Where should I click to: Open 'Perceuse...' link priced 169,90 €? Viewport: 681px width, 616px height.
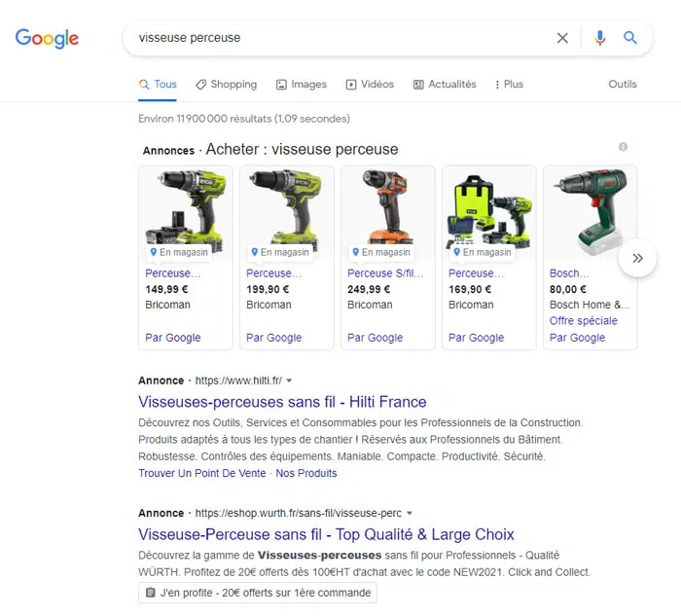click(x=477, y=273)
